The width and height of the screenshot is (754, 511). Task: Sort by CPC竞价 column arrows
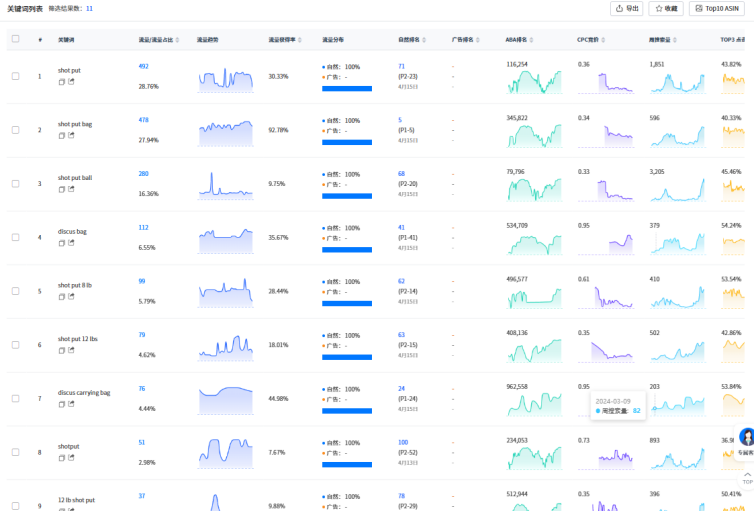(x=603, y=40)
